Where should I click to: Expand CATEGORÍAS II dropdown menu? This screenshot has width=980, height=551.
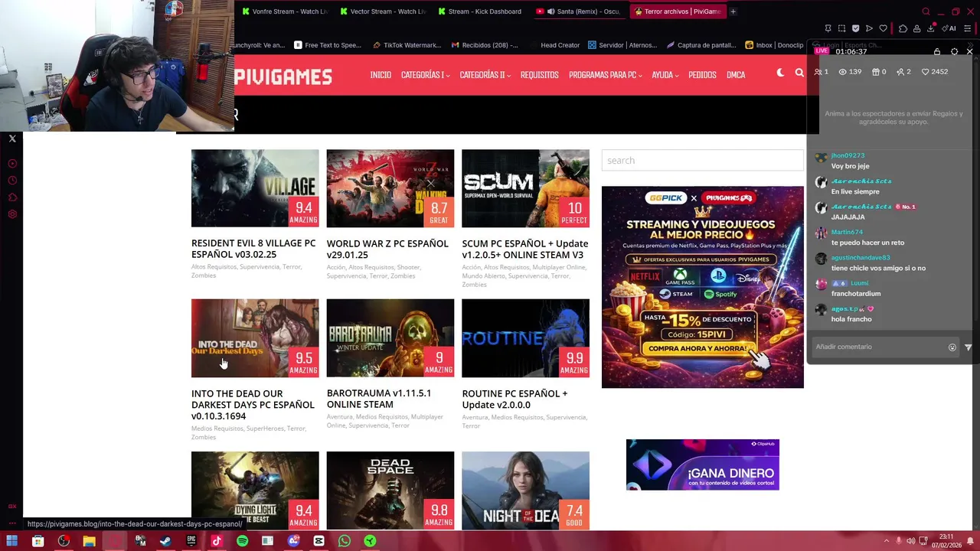pos(485,75)
